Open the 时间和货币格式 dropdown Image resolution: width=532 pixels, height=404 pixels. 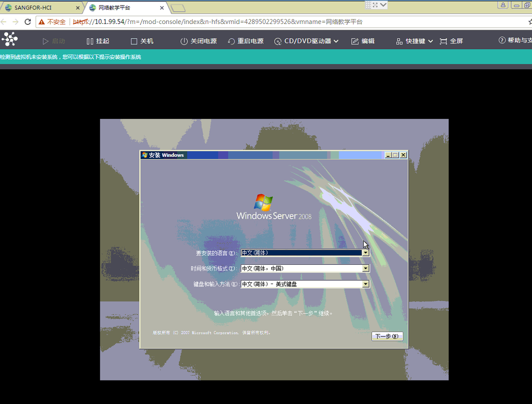(x=365, y=268)
